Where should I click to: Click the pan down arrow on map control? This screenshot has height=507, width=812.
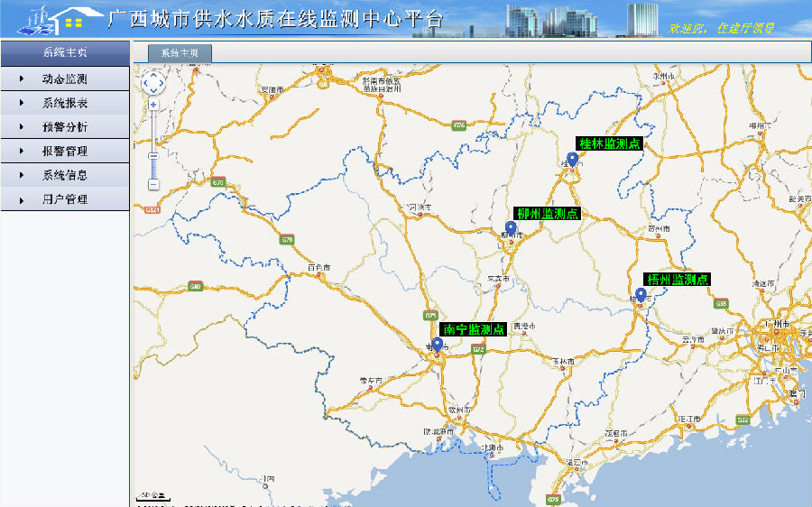(x=153, y=91)
